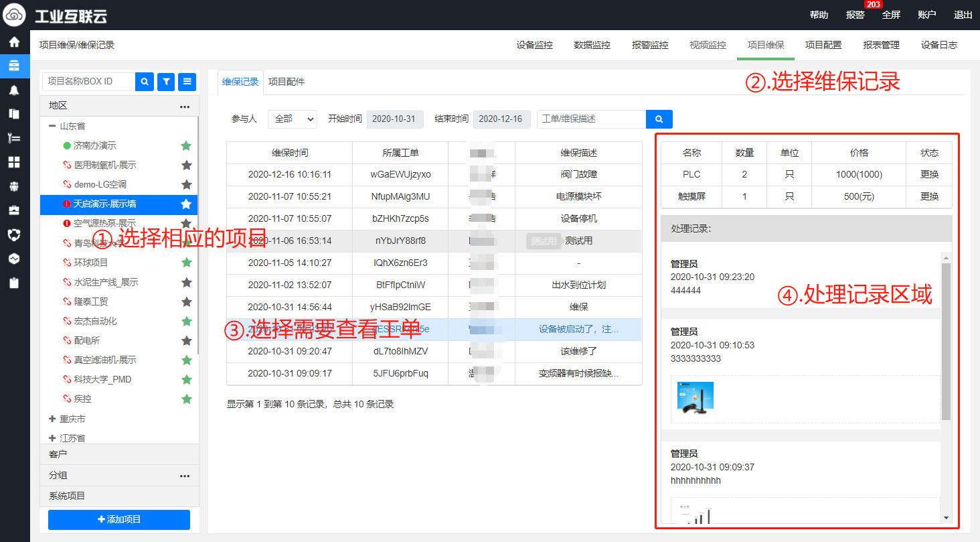This screenshot has height=542, width=980.
Task: Toggle favorite star for 济南办演示
Action: [187, 145]
